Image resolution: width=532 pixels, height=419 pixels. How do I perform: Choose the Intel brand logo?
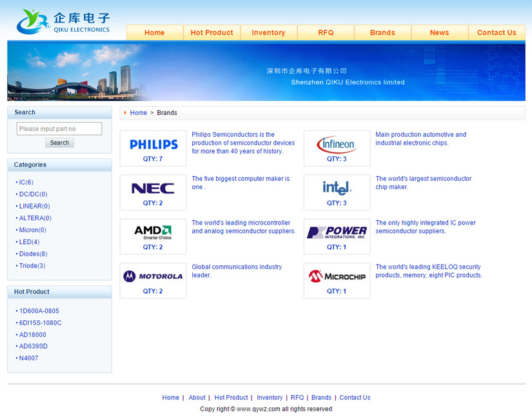336,188
